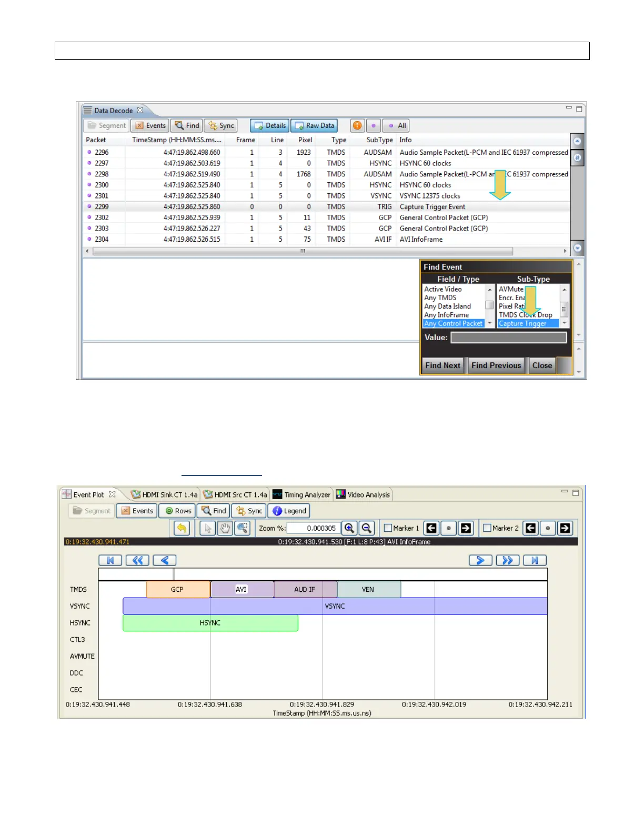Select Capture Trigger sub-type

click(528, 323)
